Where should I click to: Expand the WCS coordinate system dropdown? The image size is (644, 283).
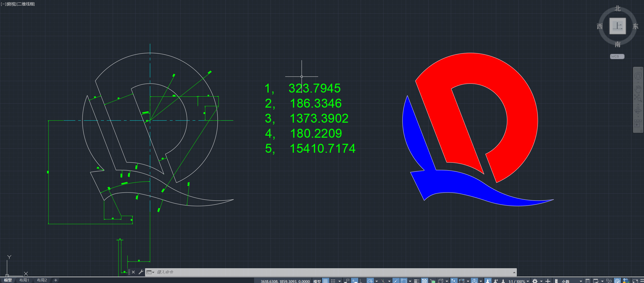click(617, 56)
